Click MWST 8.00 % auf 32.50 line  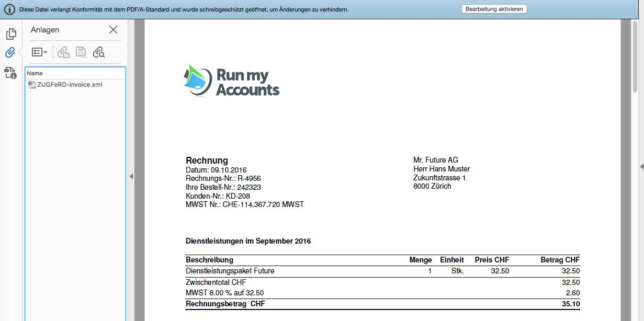(225, 293)
